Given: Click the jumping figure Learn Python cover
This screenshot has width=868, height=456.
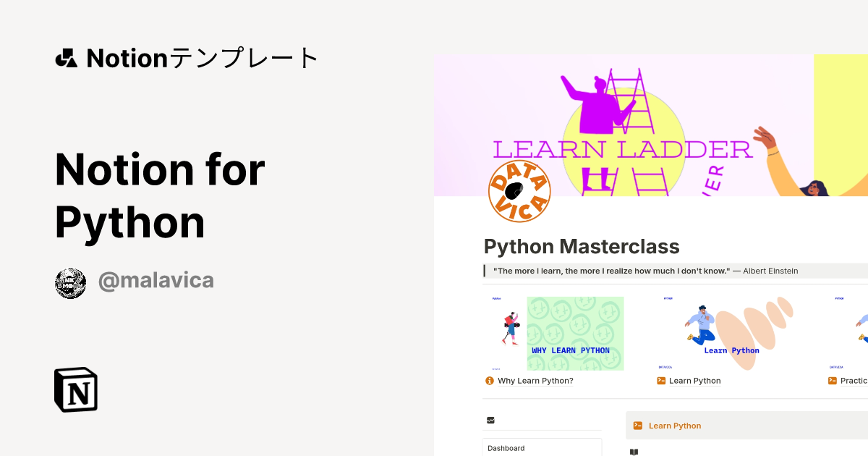Looking at the screenshot, I should click(731, 333).
